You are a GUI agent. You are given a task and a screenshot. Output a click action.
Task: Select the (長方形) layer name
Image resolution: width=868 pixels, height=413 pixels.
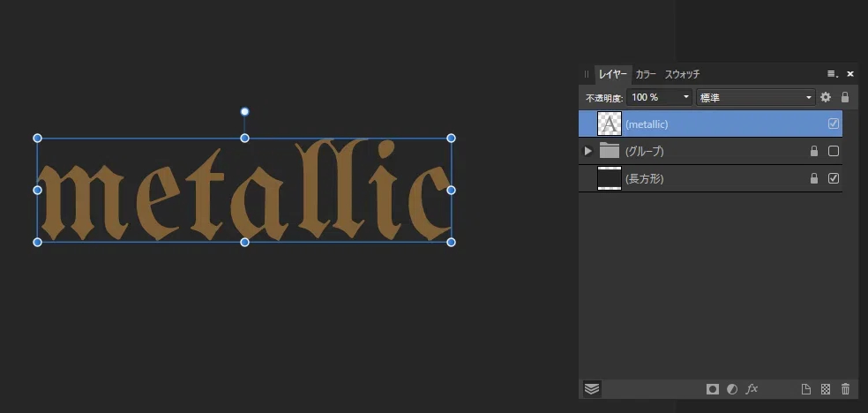(644, 178)
